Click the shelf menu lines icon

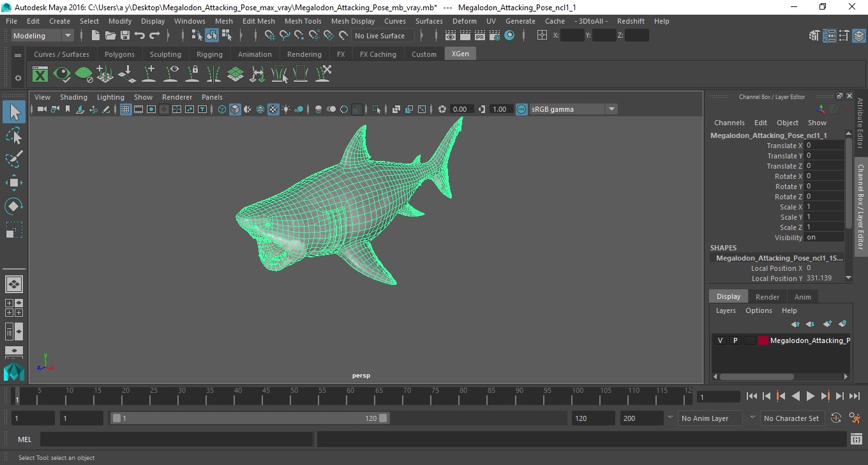click(x=18, y=56)
